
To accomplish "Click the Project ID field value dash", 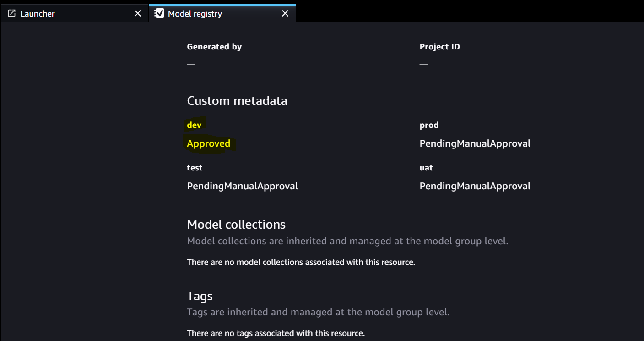I will coord(423,64).
